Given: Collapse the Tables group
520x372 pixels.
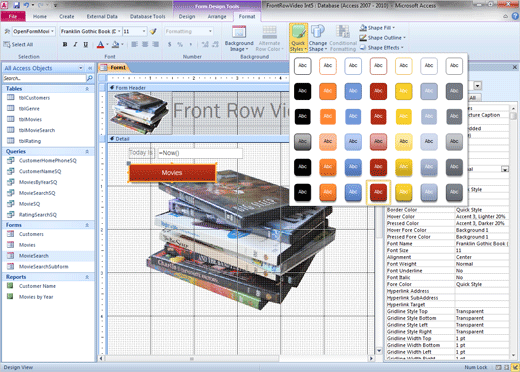Looking at the screenshot, I should point(87,89).
